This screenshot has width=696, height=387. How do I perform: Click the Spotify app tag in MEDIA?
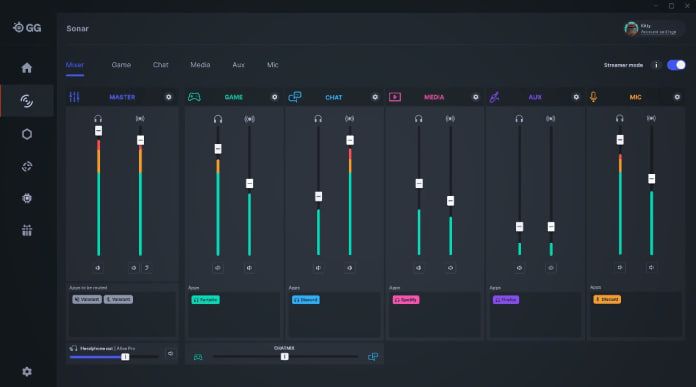(x=406, y=300)
